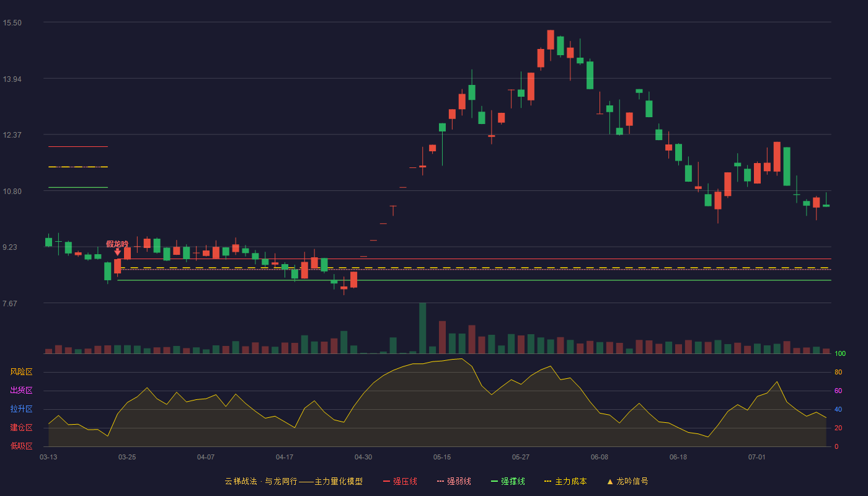Click the chart title 云梯战法 · 与龙同行——主力量化模型
The height and width of the screenshot is (496, 868).
(x=293, y=481)
